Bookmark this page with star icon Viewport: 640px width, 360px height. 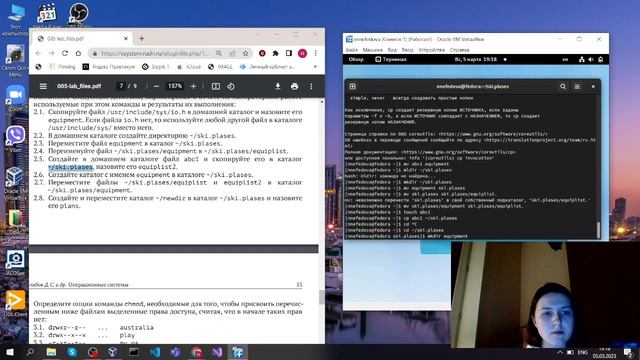(x=245, y=53)
